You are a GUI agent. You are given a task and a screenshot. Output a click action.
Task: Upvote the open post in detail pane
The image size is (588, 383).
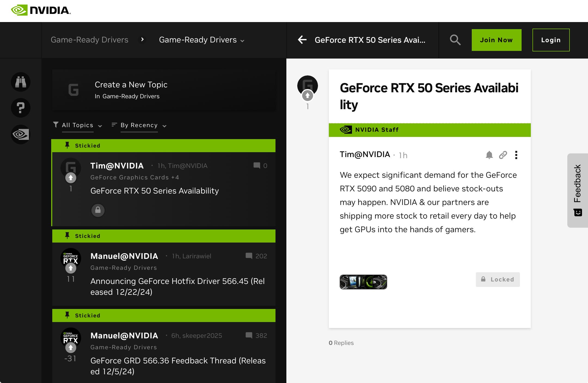(308, 96)
